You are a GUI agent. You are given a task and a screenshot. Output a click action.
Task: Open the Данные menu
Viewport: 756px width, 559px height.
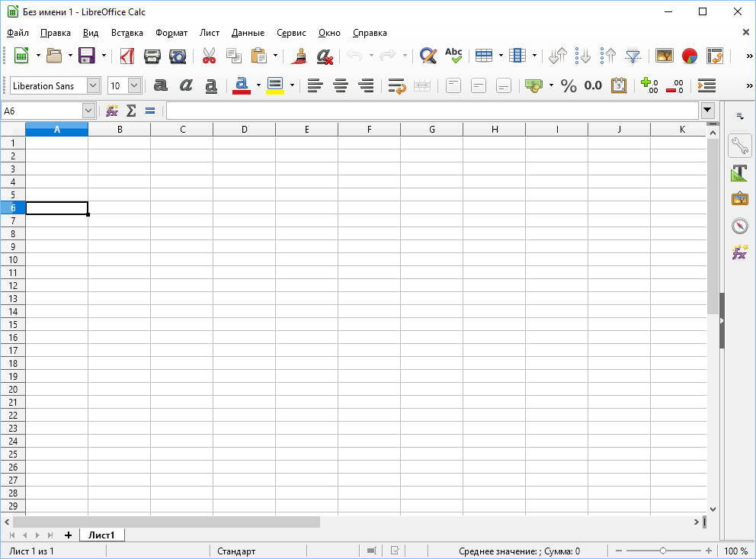[x=248, y=33]
